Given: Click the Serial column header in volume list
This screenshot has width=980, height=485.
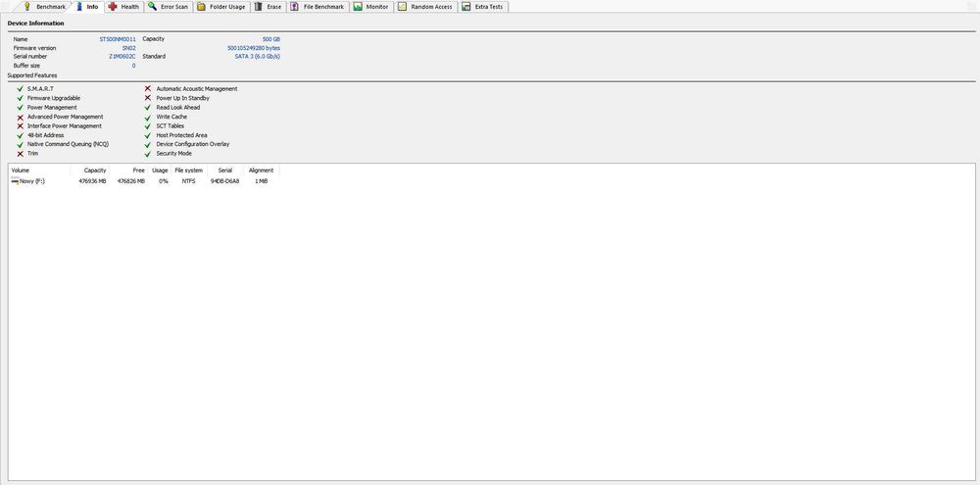Looking at the screenshot, I should [225, 170].
